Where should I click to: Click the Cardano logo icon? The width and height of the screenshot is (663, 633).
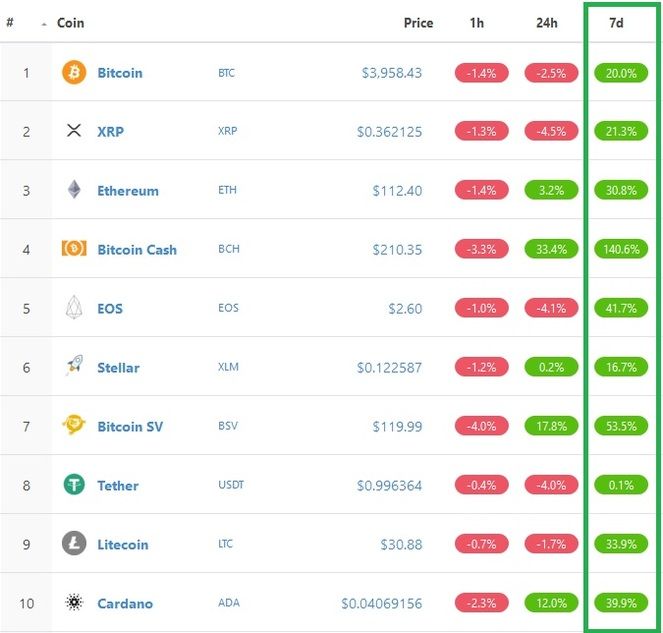point(74,602)
